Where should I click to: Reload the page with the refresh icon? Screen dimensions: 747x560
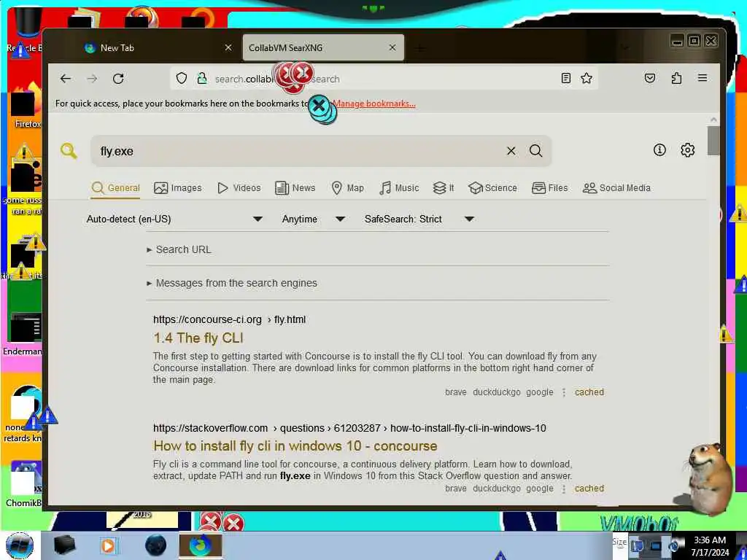click(x=118, y=79)
